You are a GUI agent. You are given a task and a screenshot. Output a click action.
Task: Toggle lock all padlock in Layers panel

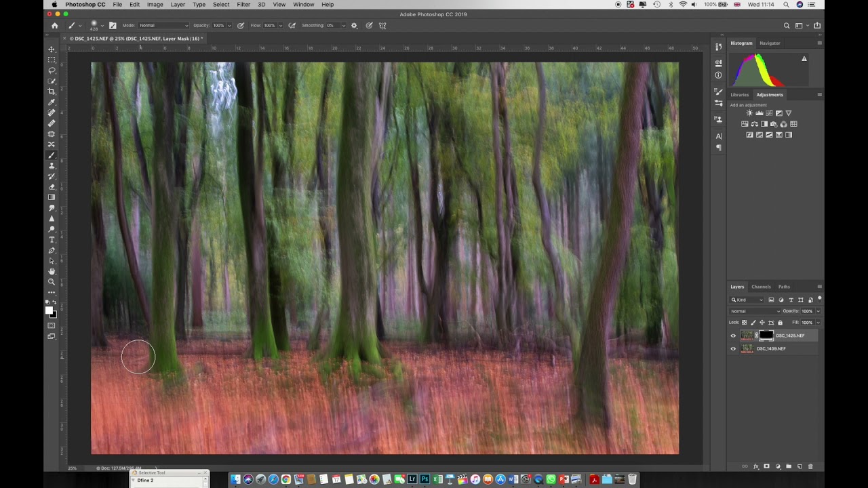[780, 323]
